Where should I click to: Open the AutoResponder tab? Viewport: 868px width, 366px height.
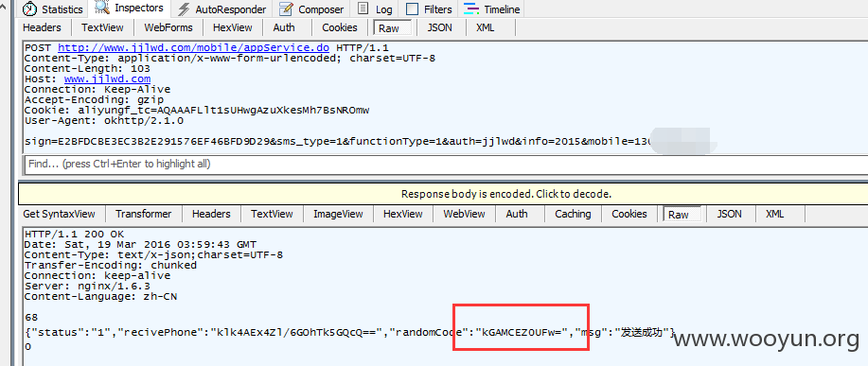coord(222,9)
